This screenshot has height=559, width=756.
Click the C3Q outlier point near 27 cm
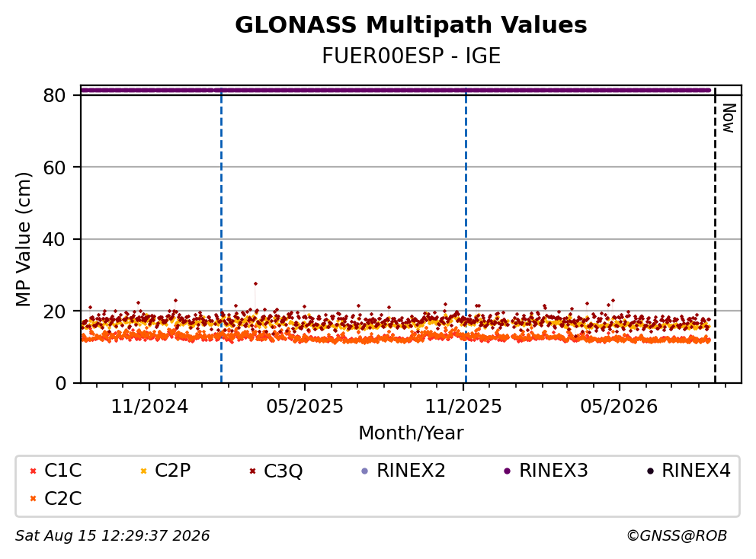point(255,284)
